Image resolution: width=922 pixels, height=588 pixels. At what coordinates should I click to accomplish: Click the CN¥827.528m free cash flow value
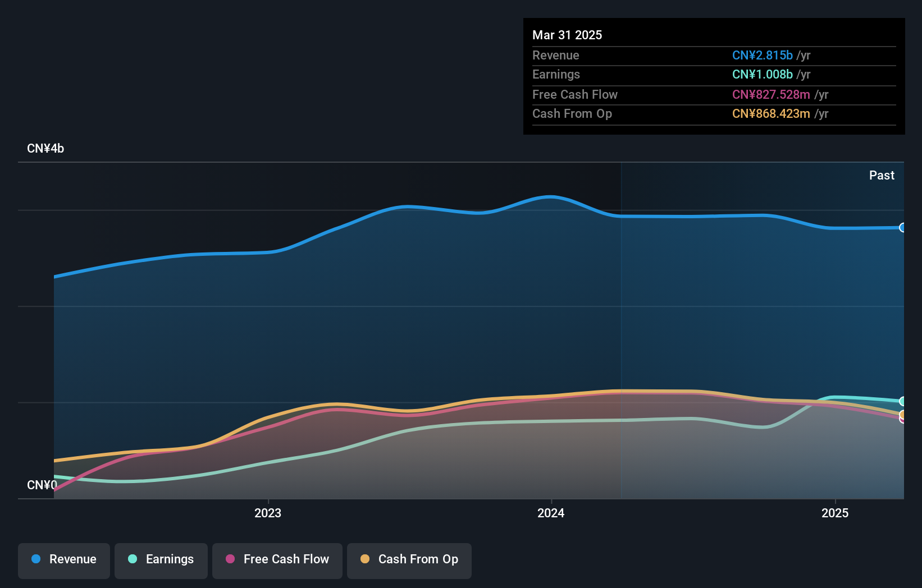[771, 94]
